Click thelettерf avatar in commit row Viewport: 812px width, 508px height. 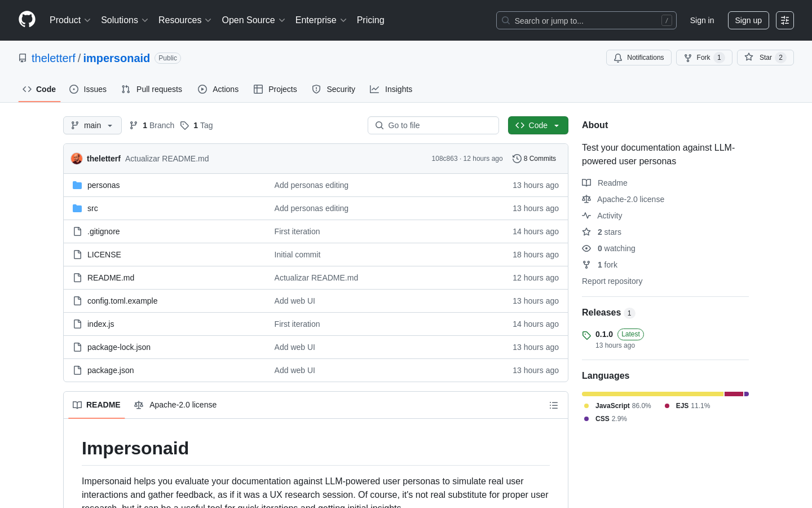point(77,159)
